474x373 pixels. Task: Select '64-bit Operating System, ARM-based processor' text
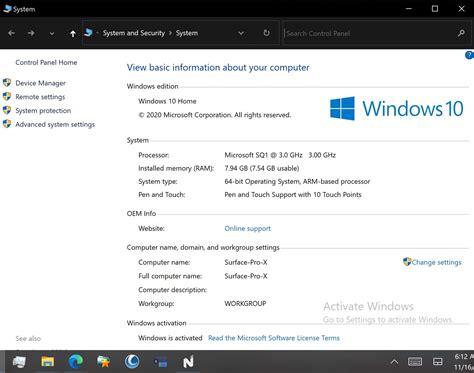click(x=297, y=182)
